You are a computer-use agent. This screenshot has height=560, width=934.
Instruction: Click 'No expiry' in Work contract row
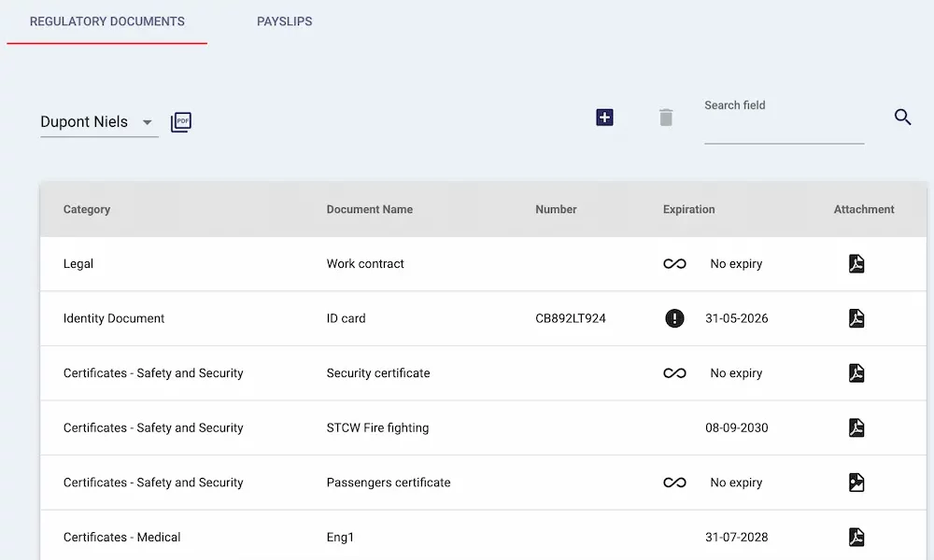[736, 263]
